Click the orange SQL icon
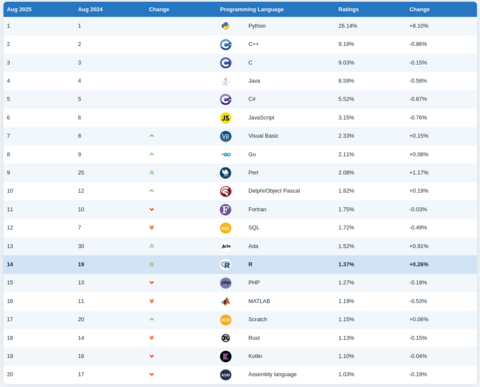Screen dimensions: 480x387 click(x=226, y=228)
